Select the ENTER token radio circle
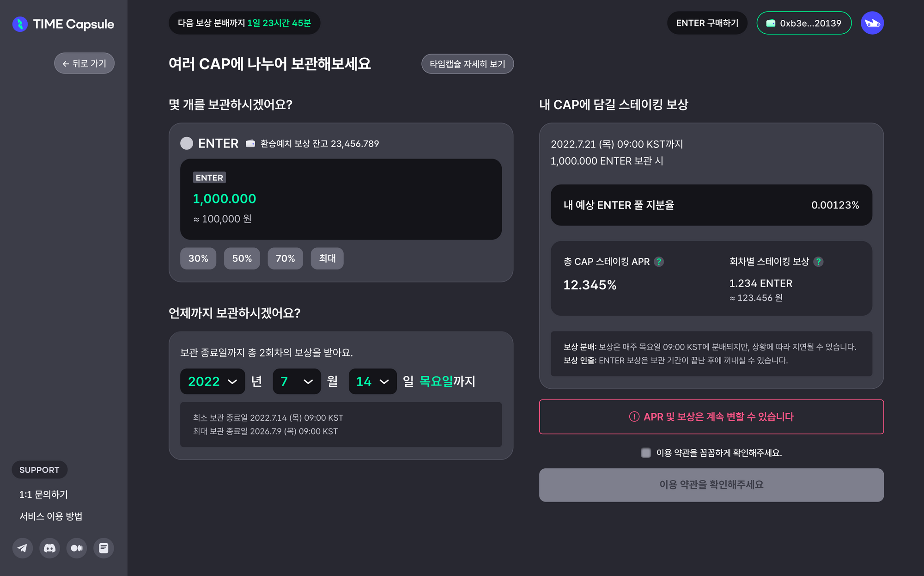The width and height of the screenshot is (924, 576). click(187, 143)
